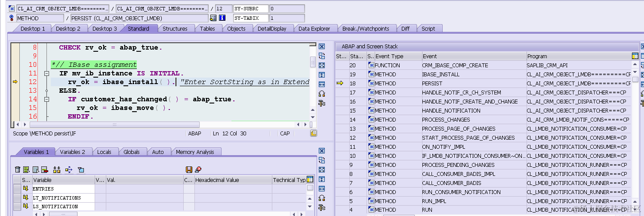644x216 pixels.
Task: Select the LS_NOTIFICATION row selector box
Action: pos(17,207)
